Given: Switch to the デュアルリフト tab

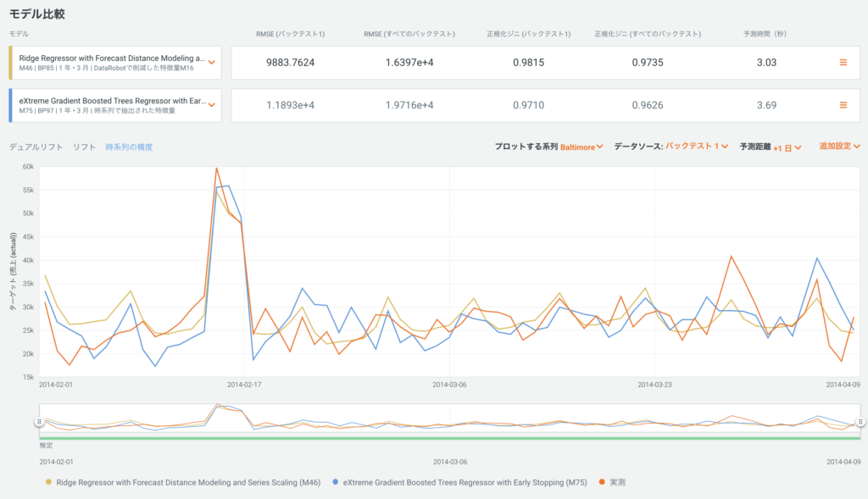Looking at the screenshot, I should [36, 147].
